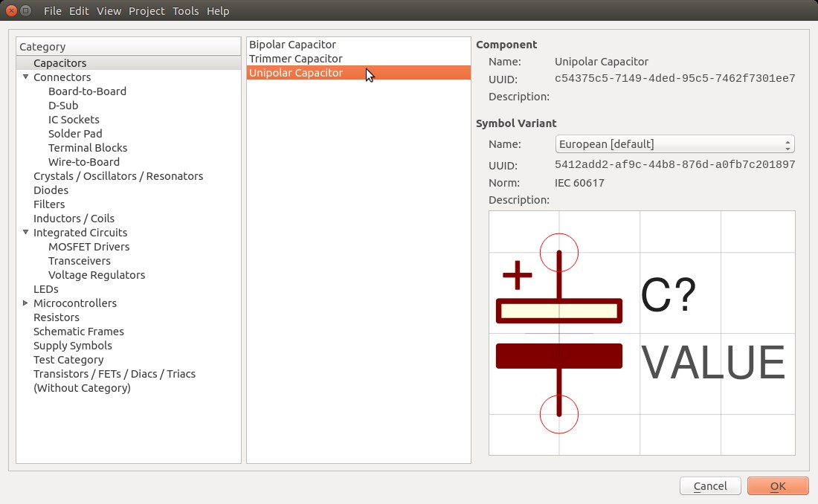Open the File menu
The height and width of the screenshot is (504, 818).
click(53, 11)
